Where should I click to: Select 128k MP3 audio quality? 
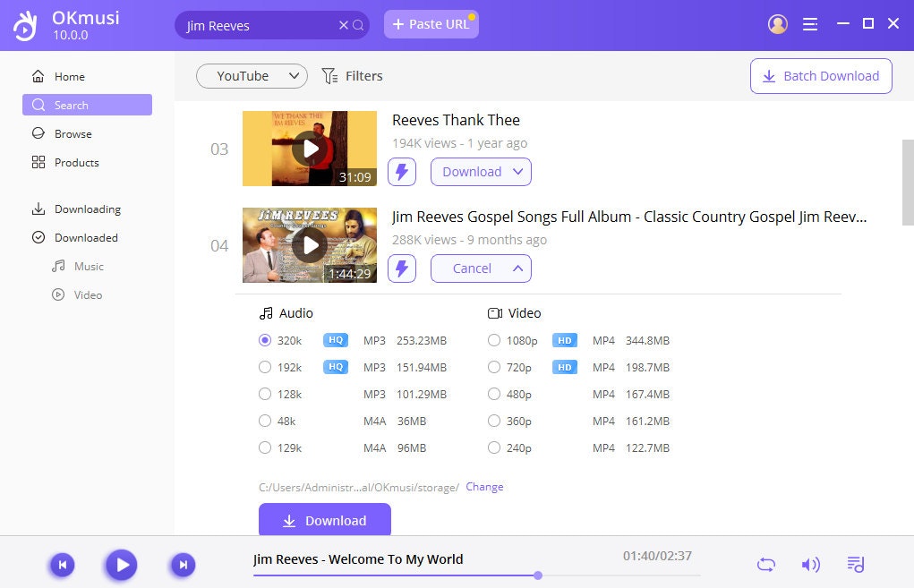pos(265,394)
